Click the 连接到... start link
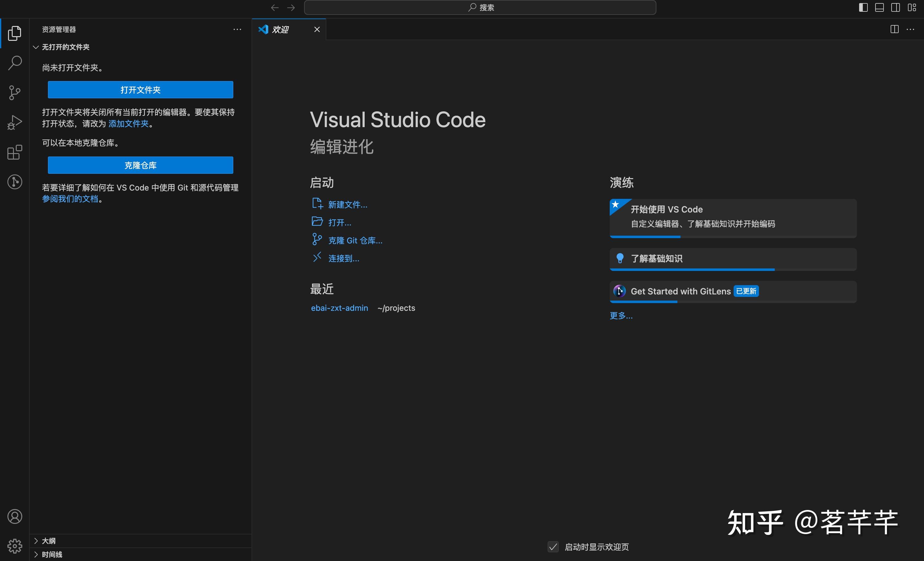Screen dimensions: 924x561 pos(344,259)
